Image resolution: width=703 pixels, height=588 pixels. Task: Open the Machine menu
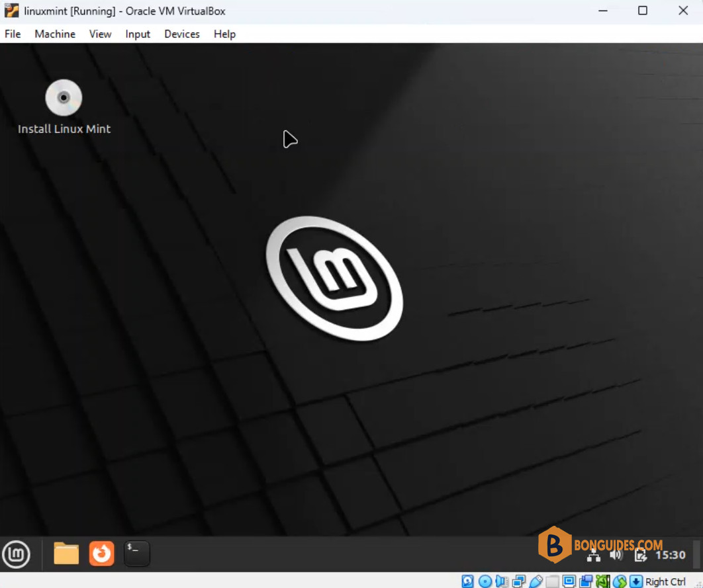coord(55,34)
